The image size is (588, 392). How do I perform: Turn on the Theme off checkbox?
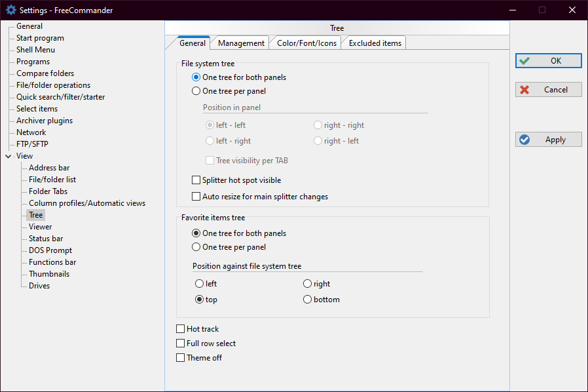[181, 358]
